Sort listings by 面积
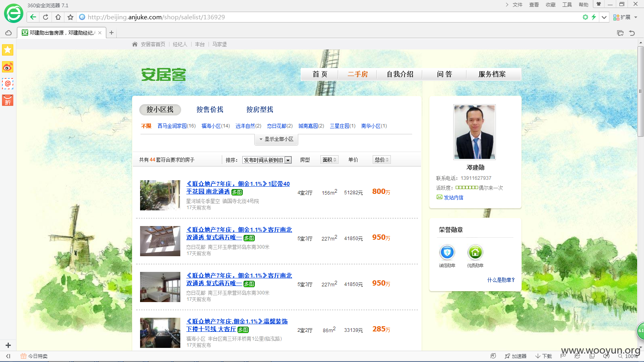The image size is (644, 362). [329, 160]
